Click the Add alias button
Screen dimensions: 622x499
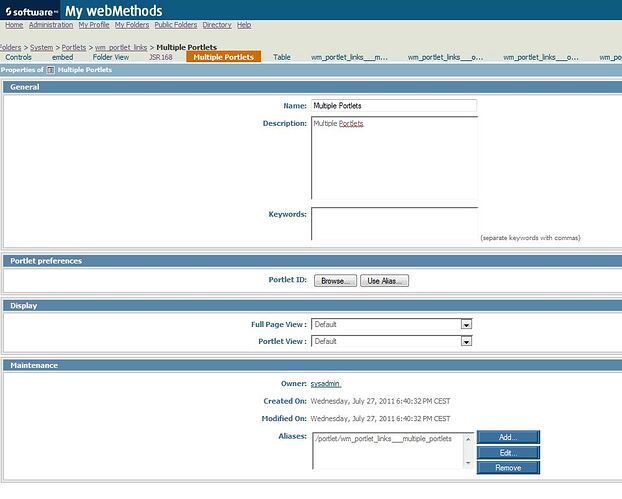508,437
